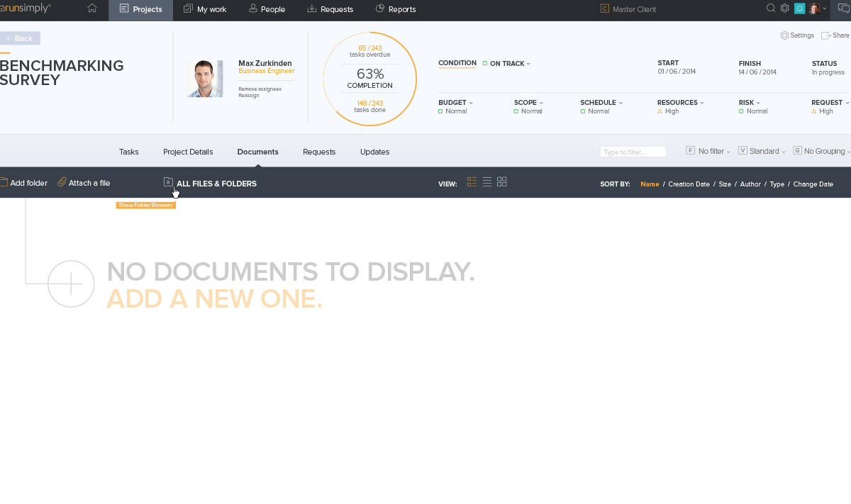
Task: Switch to detailed list view icon
Action: click(x=472, y=182)
